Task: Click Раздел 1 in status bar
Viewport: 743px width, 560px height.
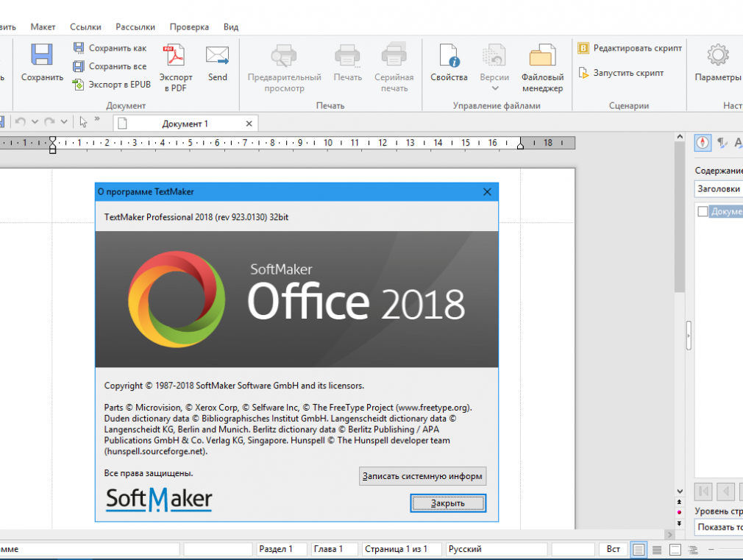Action: (281, 549)
